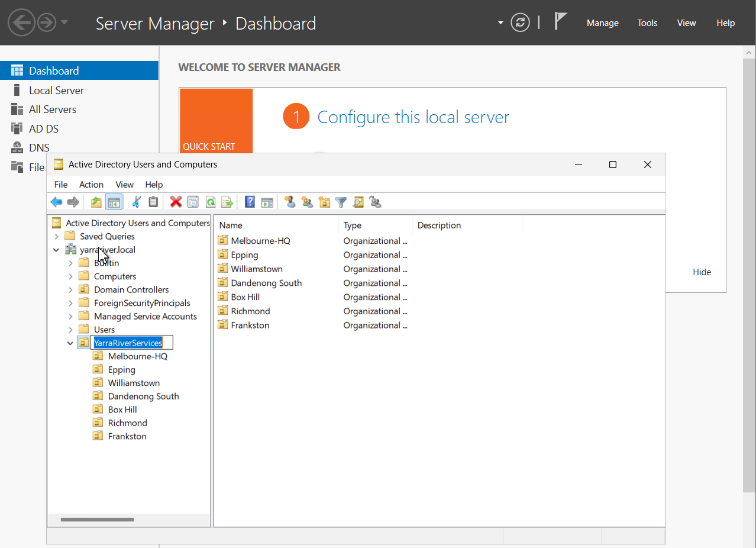Create a new user with the single-person icon
Viewport: 756px width, 548px height.
290,202
